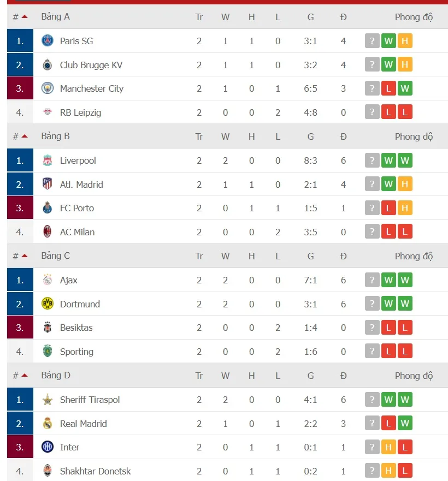Reveal the upcoming match badge for Liverpool
This screenshot has height=481, width=448.
click(x=372, y=160)
